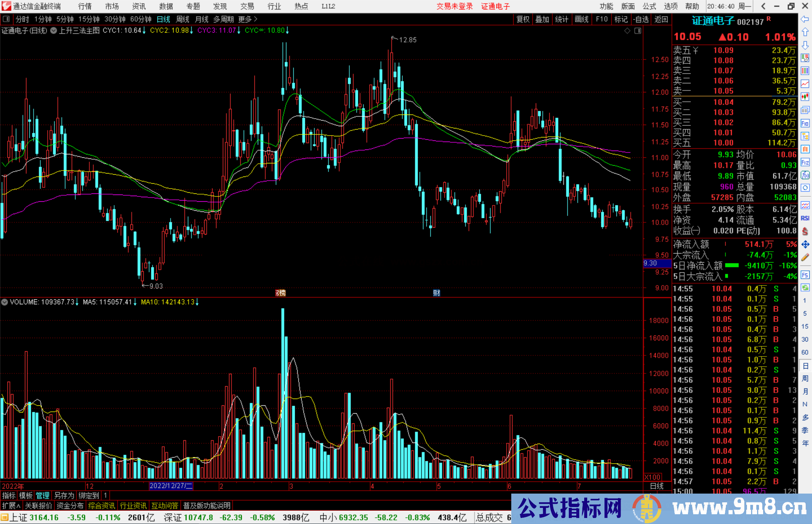This screenshot has height=524, width=812.
Task: Click the down arrow sidebar icon
Action: pyautogui.click(x=805, y=45)
